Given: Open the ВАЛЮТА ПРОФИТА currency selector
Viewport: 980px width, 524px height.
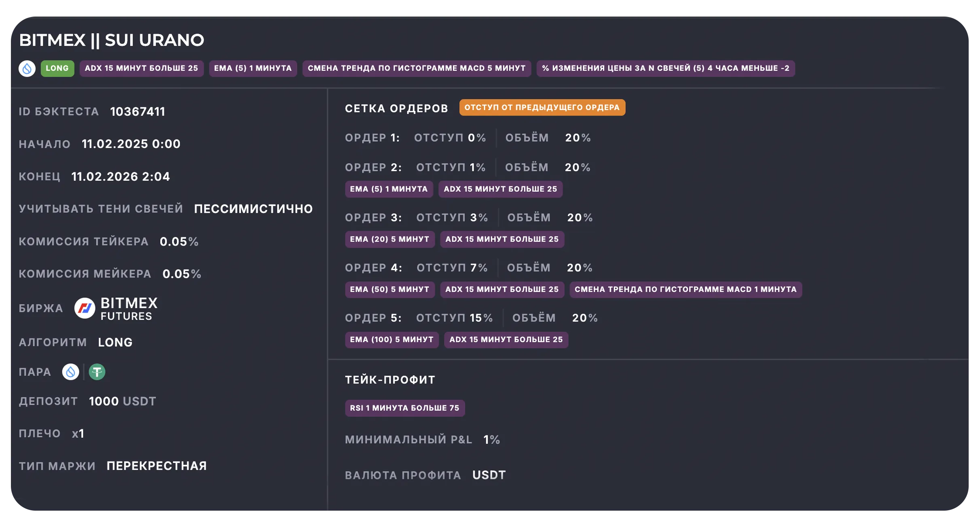Looking at the screenshot, I should pos(489,475).
